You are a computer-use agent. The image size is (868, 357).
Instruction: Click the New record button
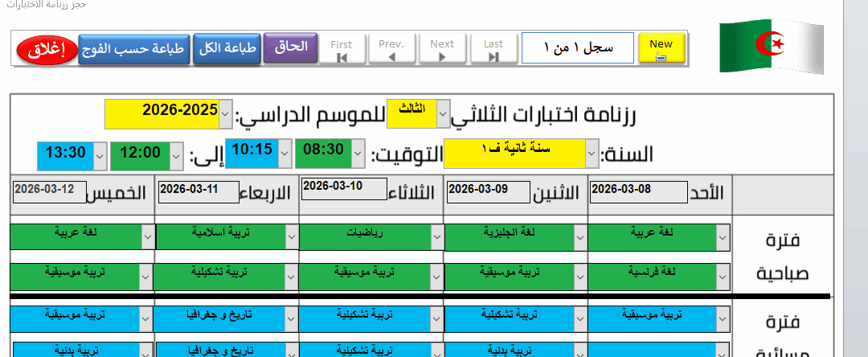coord(661,48)
